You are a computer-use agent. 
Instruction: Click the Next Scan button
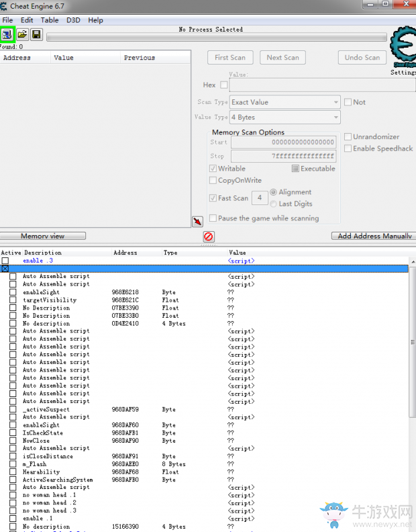[x=282, y=57]
